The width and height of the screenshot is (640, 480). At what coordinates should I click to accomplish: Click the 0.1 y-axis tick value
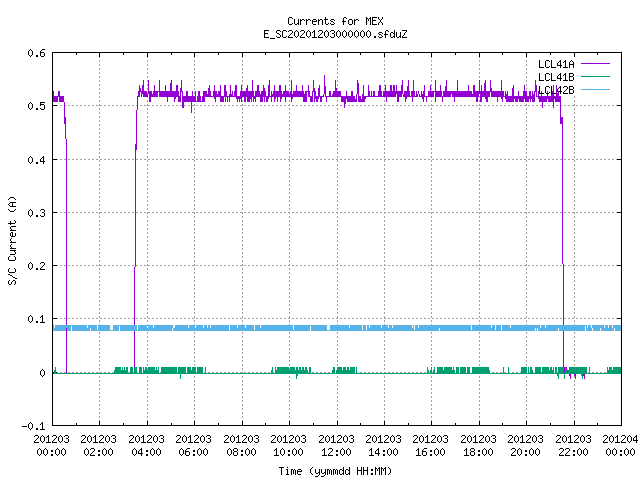pos(36,319)
